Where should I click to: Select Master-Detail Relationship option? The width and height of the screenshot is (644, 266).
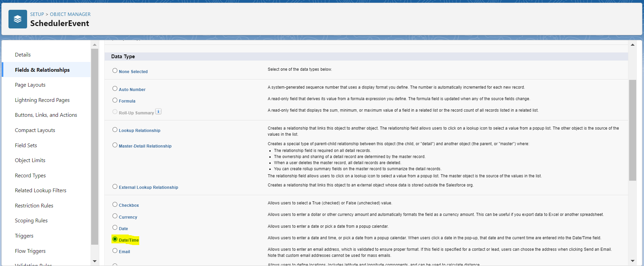tap(115, 145)
